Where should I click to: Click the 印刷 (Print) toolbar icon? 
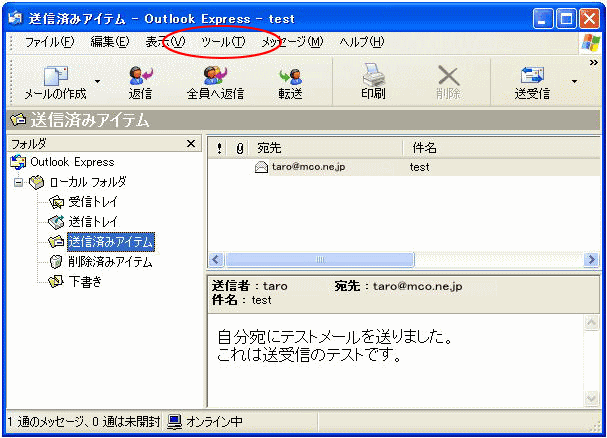[374, 74]
